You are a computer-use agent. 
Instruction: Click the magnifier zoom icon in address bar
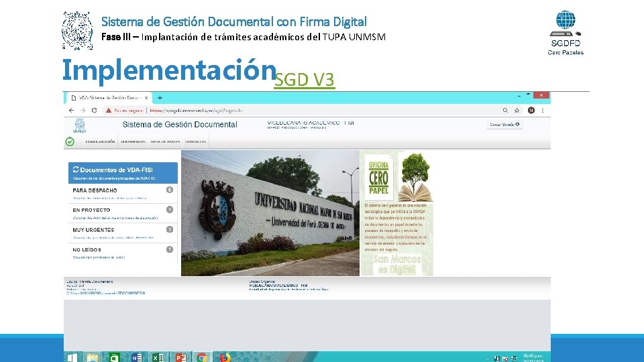coord(505,111)
